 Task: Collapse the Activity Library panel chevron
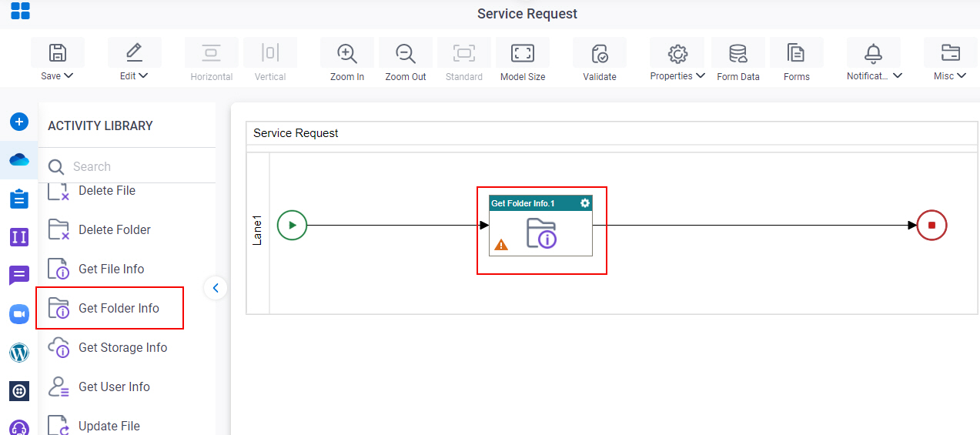(x=216, y=288)
